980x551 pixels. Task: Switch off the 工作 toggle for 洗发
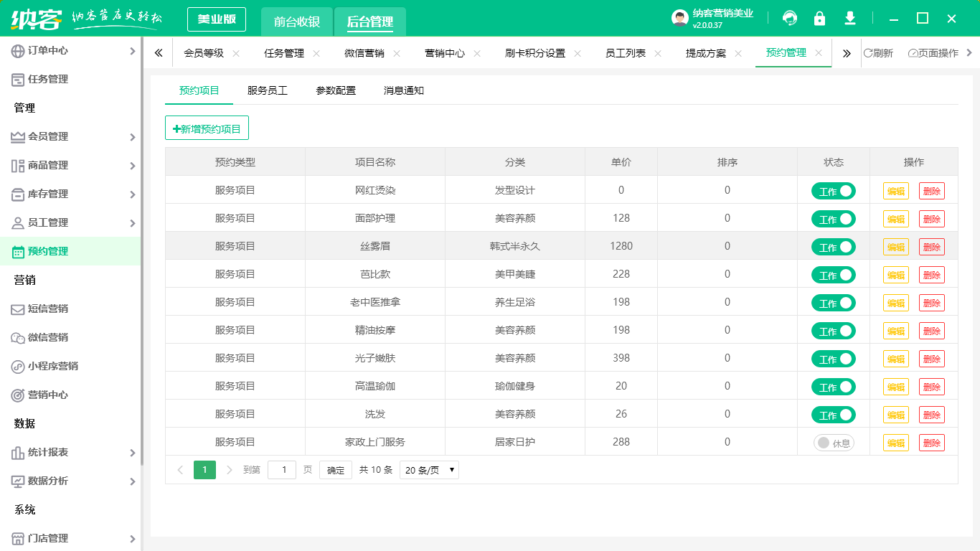833,414
